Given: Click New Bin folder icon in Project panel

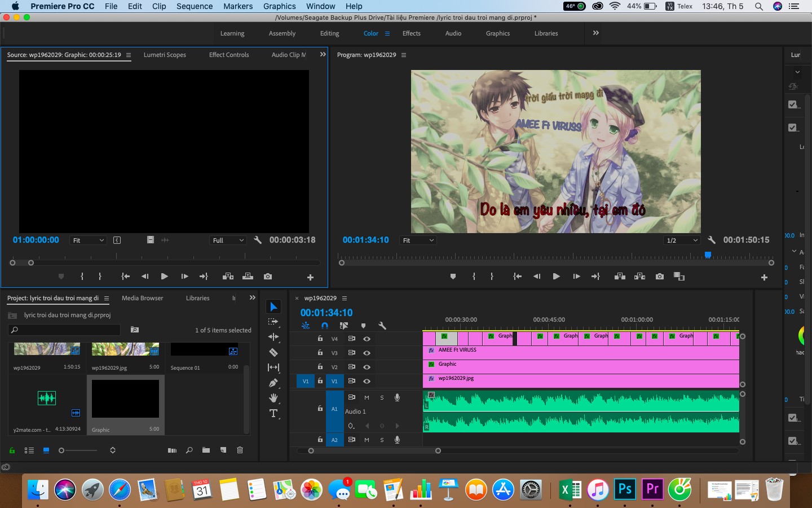Looking at the screenshot, I should 206,450.
